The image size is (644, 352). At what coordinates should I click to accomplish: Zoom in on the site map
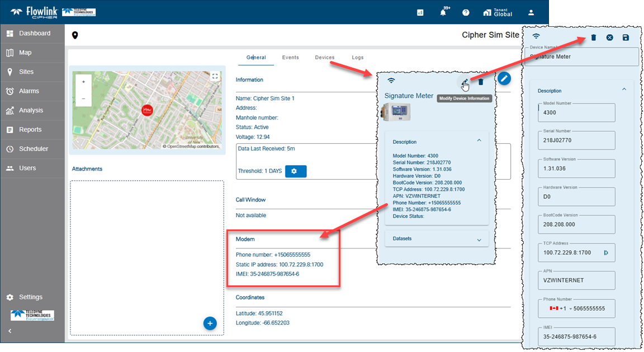83,82
